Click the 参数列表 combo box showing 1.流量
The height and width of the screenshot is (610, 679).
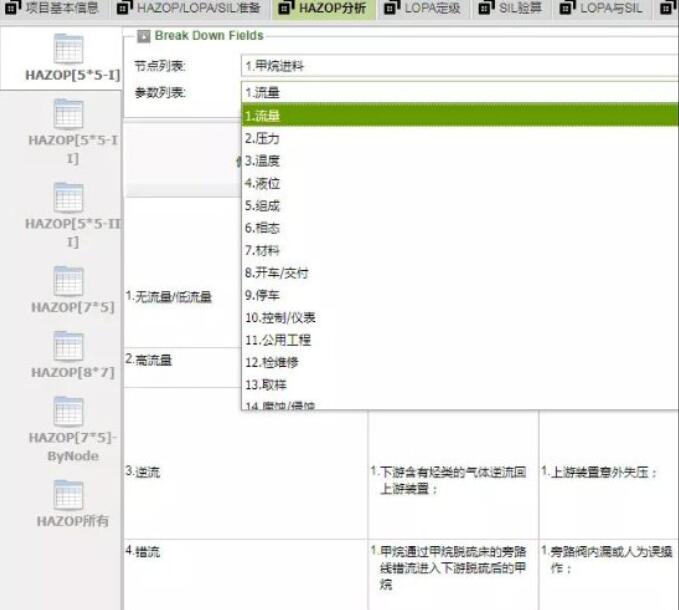(460, 92)
